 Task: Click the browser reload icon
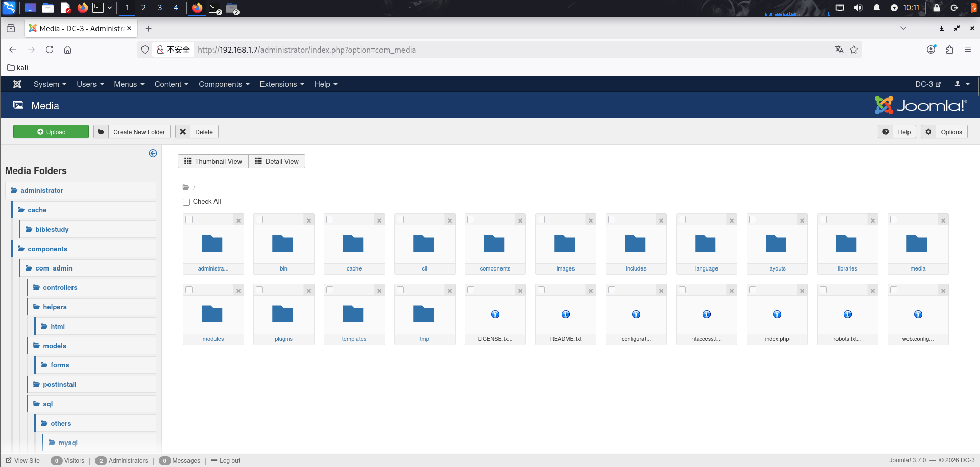point(50,50)
